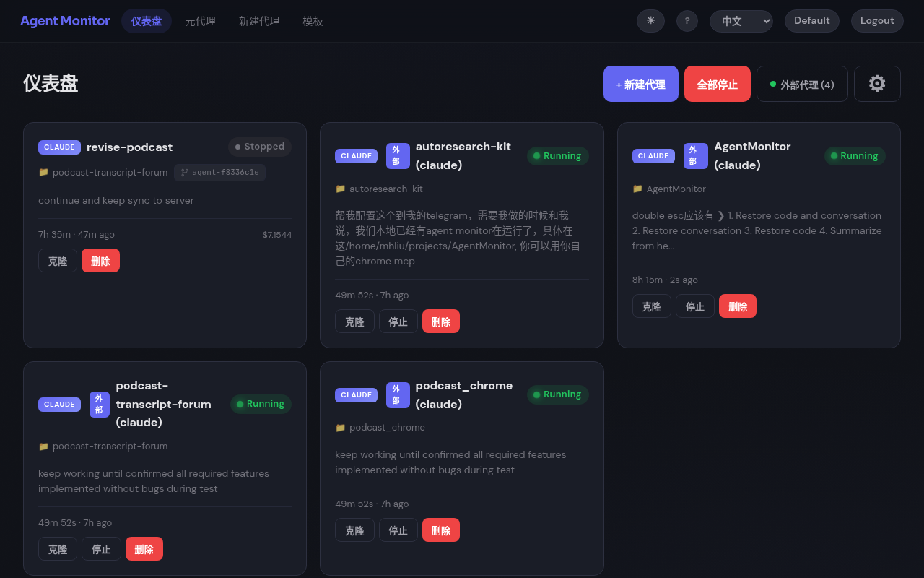924x578 pixels.
Task: Open the 元代理 page
Action: pyautogui.click(x=201, y=21)
